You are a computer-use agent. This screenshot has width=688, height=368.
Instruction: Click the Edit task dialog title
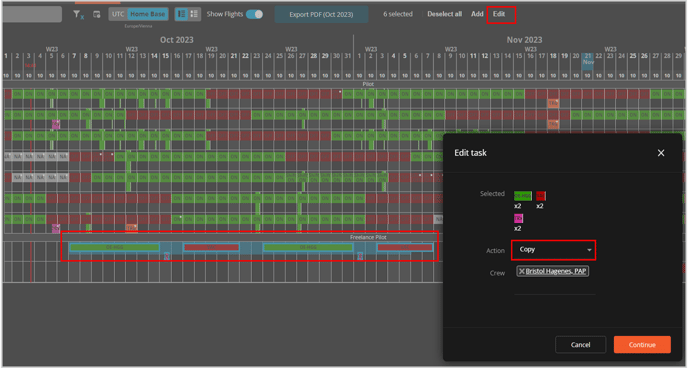[470, 153]
